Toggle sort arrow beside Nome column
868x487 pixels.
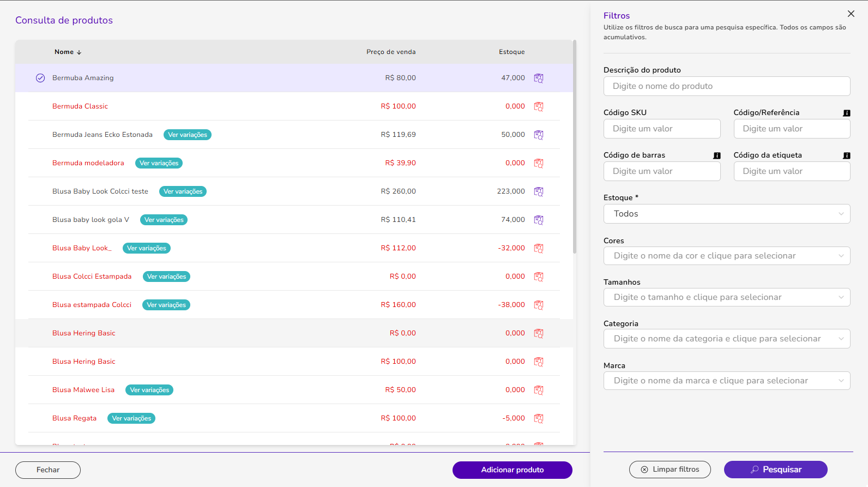(79, 52)
